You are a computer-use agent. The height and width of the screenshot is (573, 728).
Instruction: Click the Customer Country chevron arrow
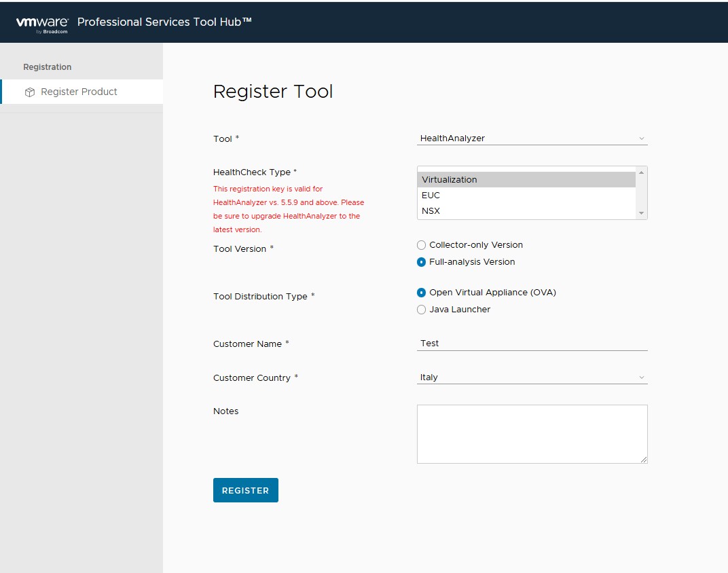[642, 377]
